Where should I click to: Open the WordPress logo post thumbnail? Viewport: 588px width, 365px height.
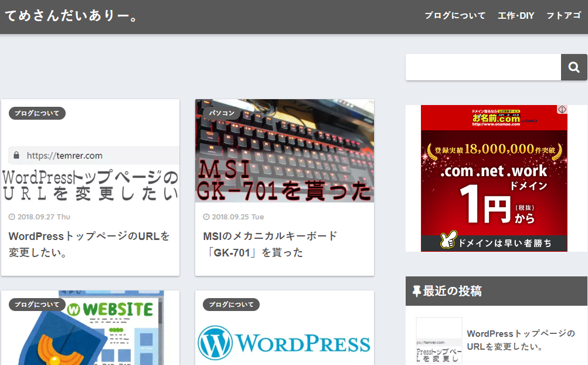pos(285,328)
